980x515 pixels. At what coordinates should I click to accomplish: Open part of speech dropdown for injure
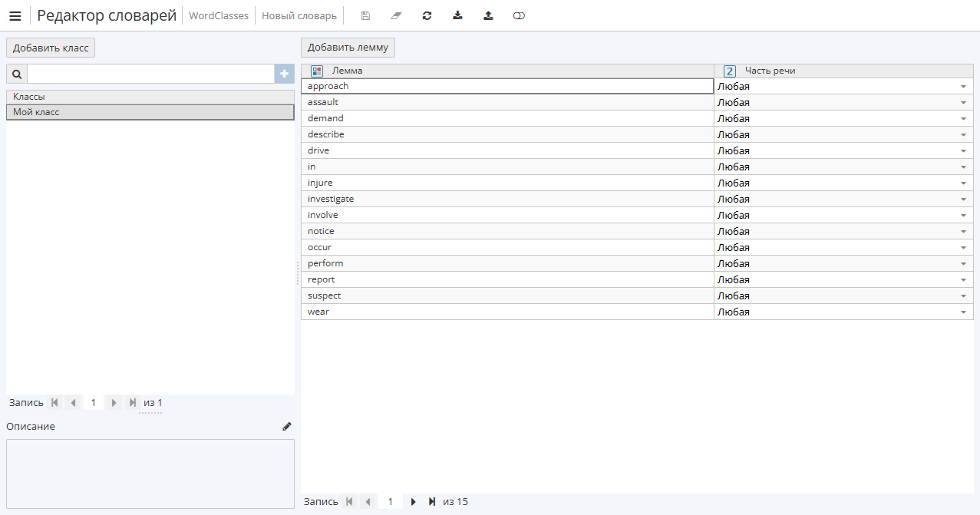coord(963,183)
